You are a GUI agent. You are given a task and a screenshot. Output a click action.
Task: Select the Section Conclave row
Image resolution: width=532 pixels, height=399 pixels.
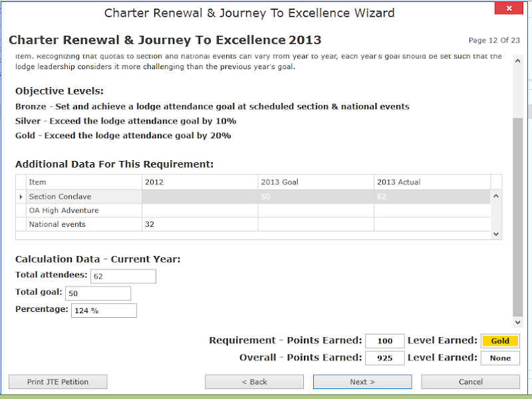click(253, 196)
